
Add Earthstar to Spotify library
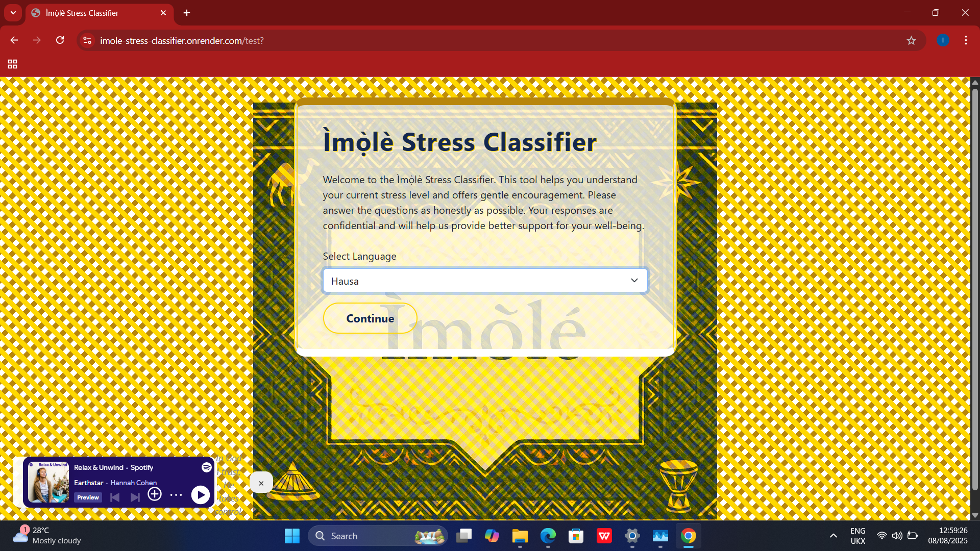(155, 494)
